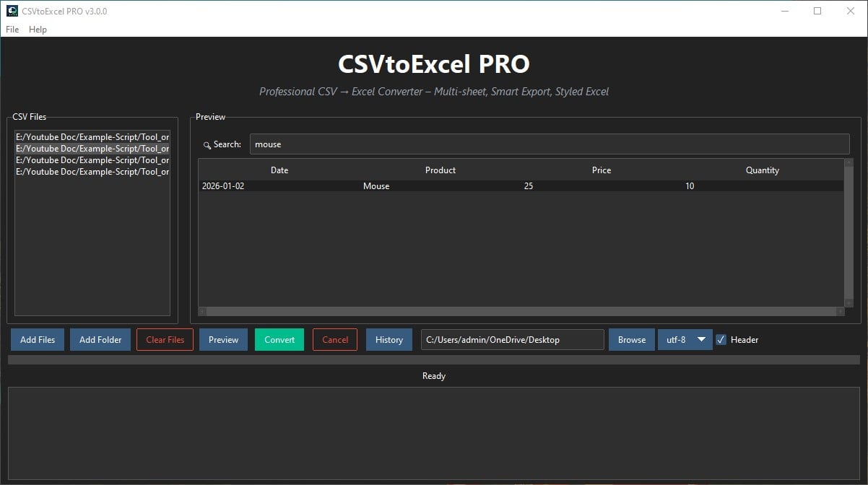Toggle the Header checkbox
This screenshot has width=868, height=485.
click(721, 339)
